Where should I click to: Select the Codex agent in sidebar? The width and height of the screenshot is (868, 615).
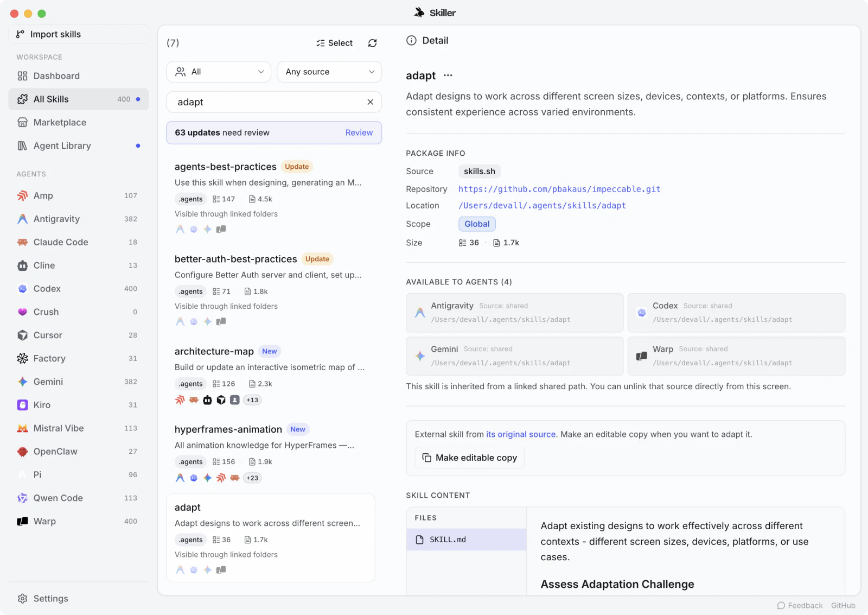click(79, 289)
